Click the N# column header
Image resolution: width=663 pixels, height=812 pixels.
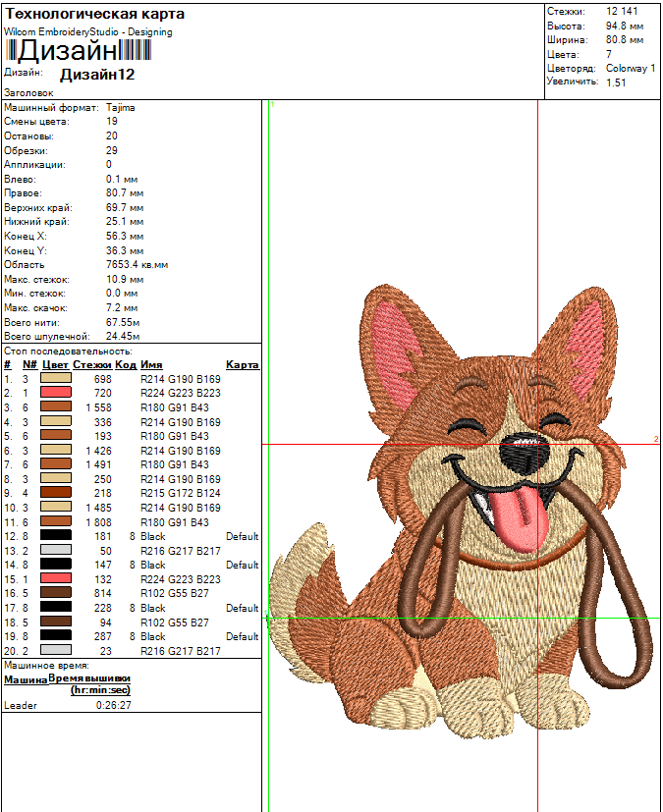click(30, 365)
